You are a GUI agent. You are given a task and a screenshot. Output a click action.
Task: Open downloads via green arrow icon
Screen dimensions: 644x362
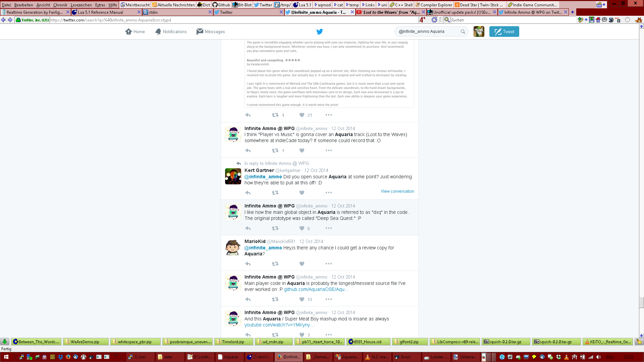[5, 342]
